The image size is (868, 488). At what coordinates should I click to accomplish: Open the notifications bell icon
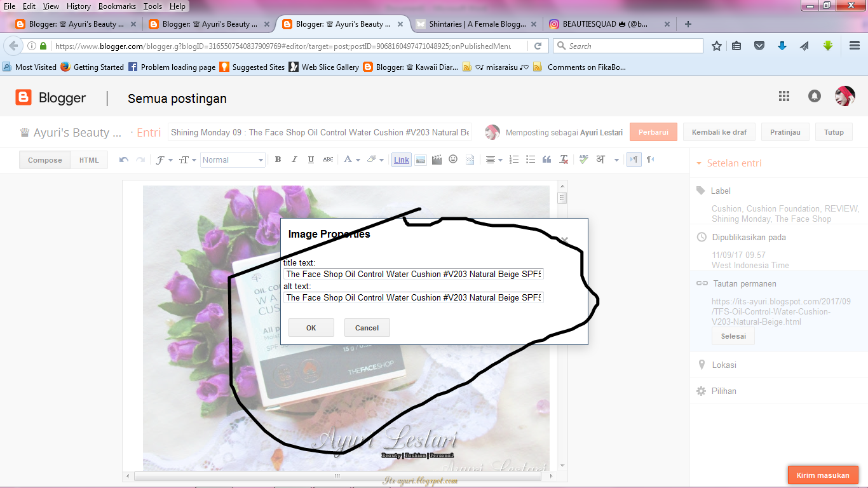(815, 96)
